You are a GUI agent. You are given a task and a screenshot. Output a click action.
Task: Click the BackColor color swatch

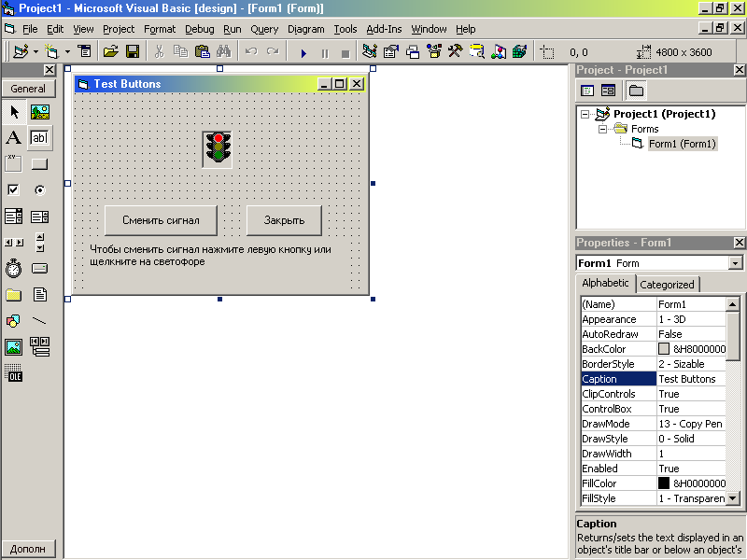point(664,349)
